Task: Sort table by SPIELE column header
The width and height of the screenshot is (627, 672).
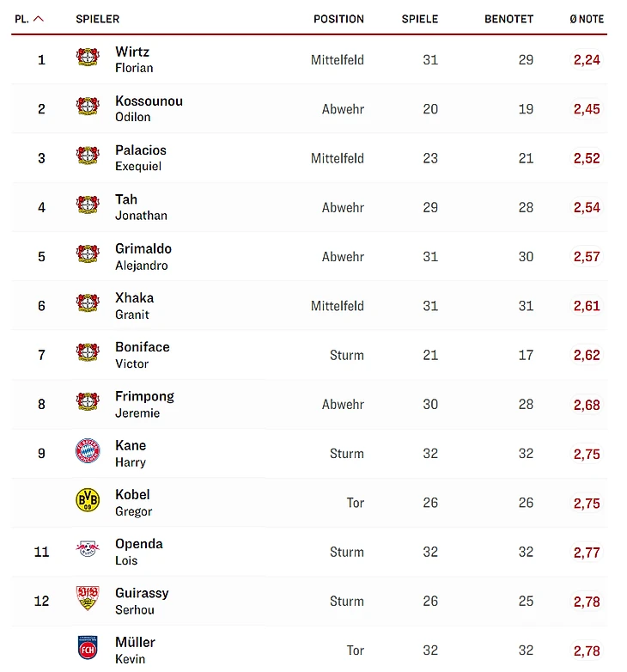Action: point(419,19)
